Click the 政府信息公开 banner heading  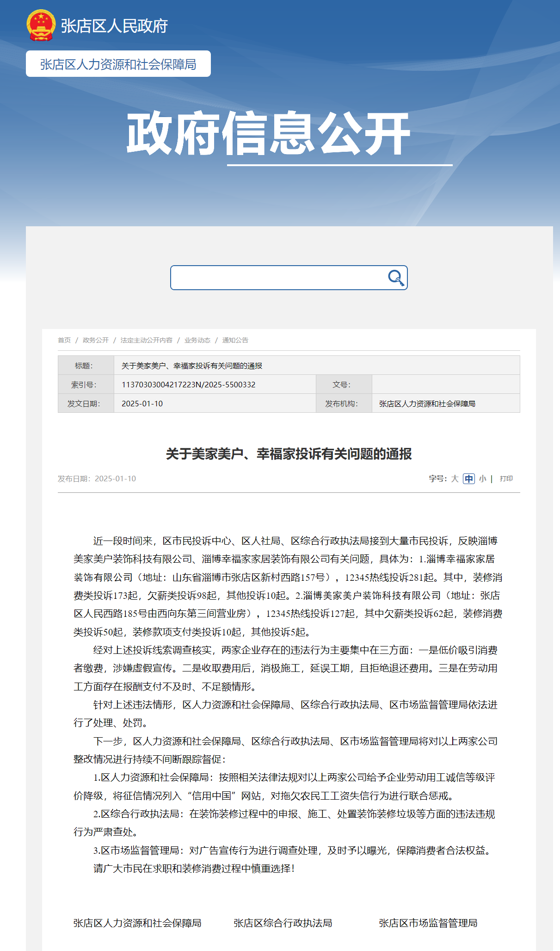coord(268,134)
